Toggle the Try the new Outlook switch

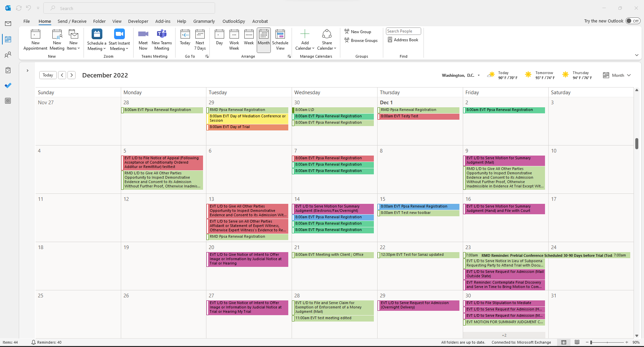click(633, 21)
